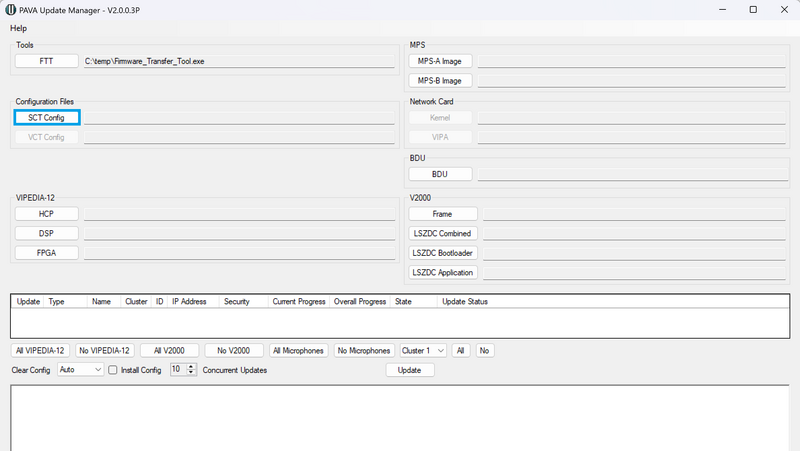Click the Overall Progress column header

[x=360, y=302]
